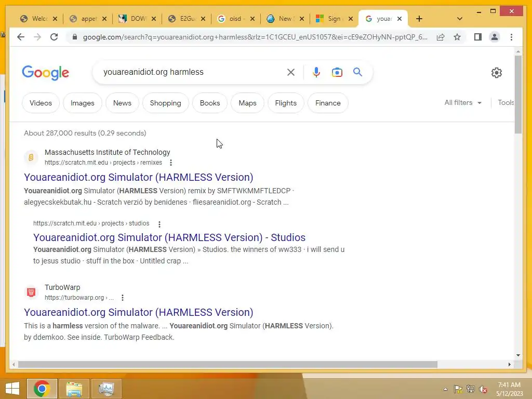Close the E2Gu tab

(203, 19)
